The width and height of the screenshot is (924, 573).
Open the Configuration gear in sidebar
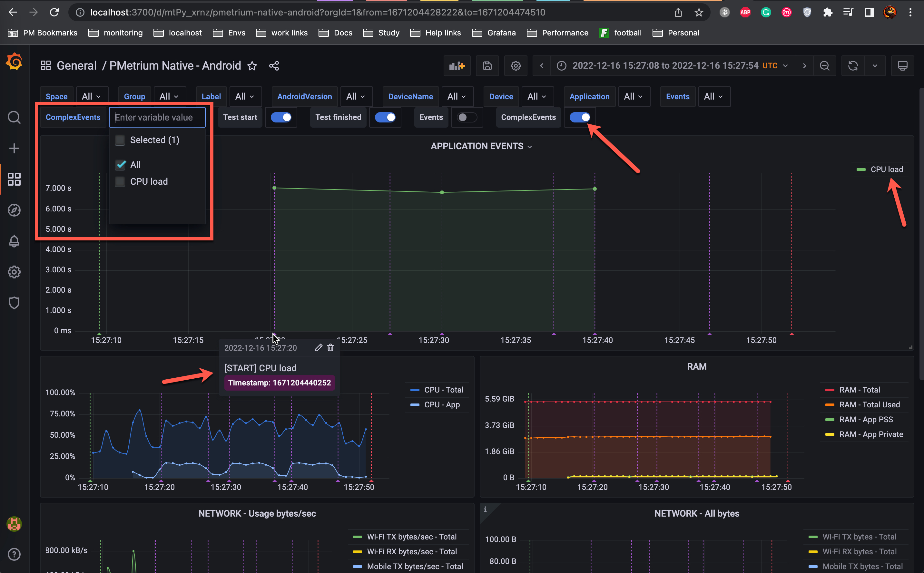click(x=14, y=272)
